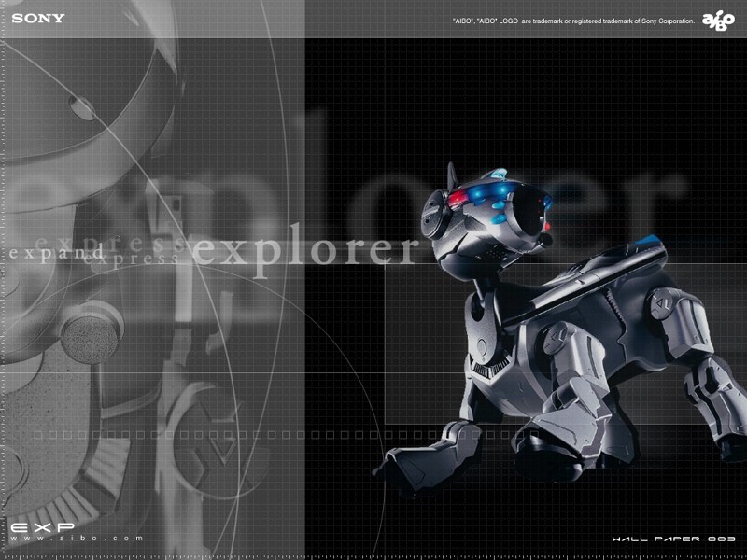Click the EXP logo

click(x=43, y=527)
